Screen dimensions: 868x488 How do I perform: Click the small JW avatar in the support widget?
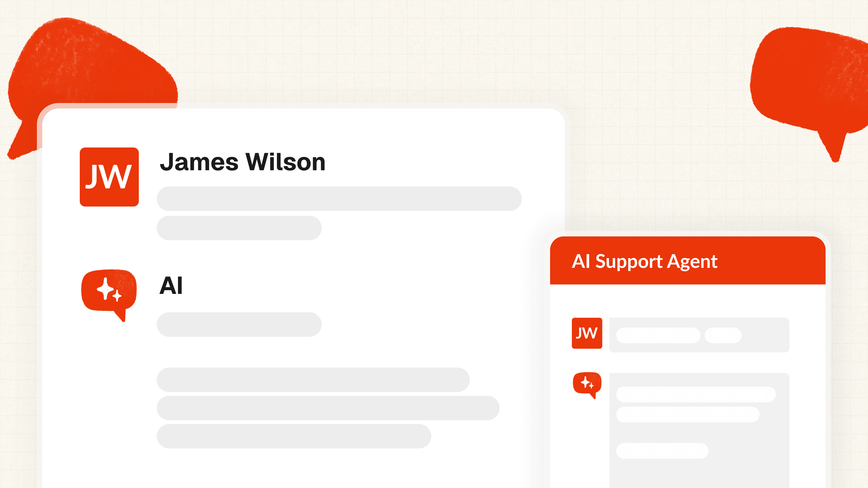587,333
